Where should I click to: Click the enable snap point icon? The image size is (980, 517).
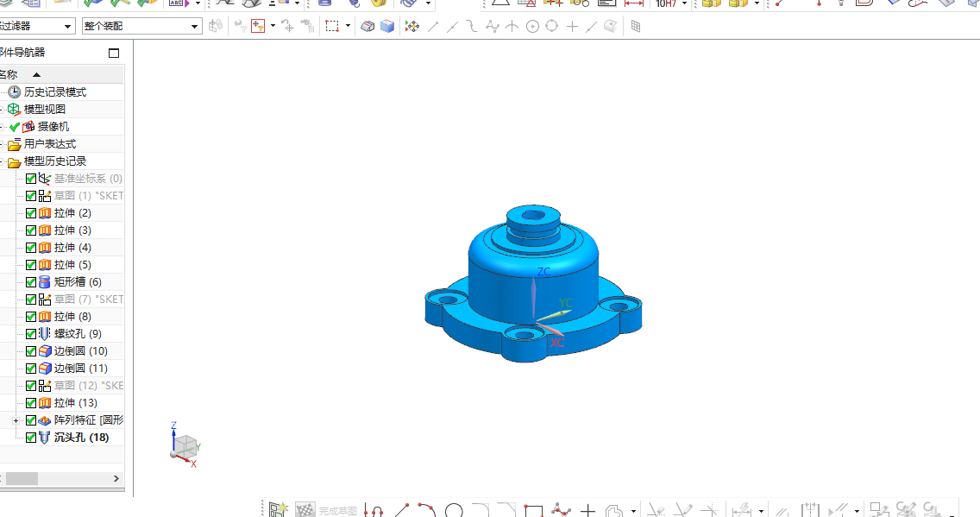pyautogui.click(x=411, y=26)
